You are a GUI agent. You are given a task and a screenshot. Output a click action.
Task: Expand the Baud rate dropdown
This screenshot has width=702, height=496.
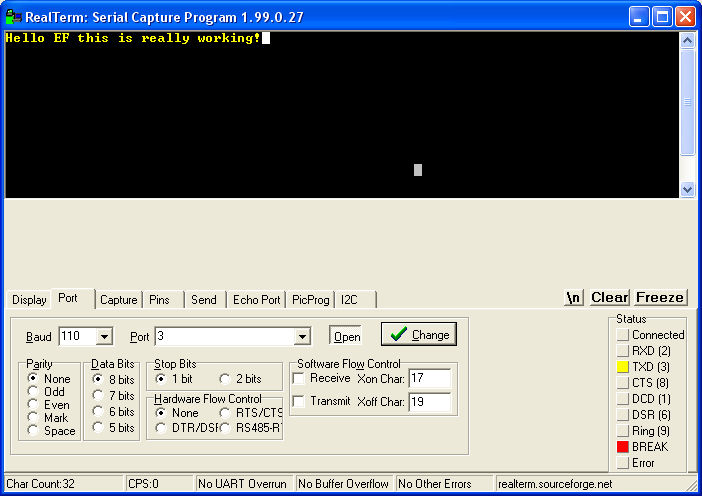[x=104, y=336]
